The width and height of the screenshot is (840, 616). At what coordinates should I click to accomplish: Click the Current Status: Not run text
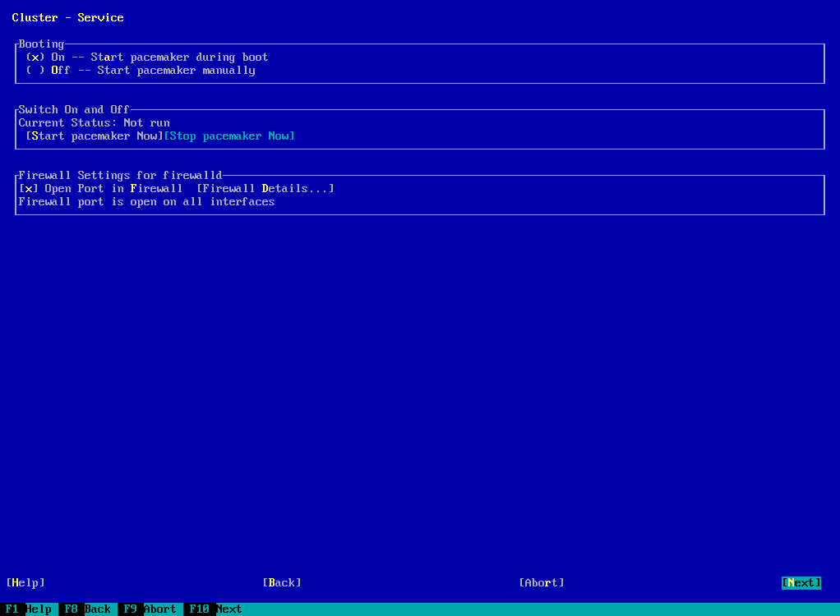coord(95,123)
